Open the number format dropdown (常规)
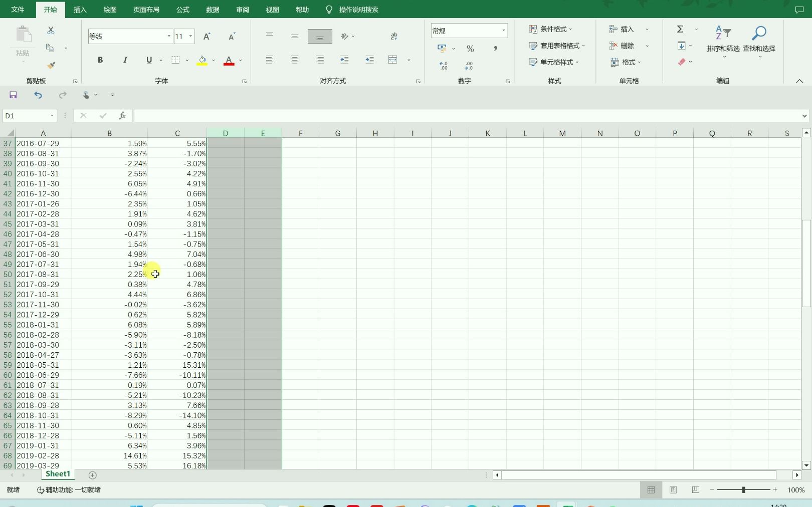The height and width of the screenshot is (507, 812). click(503, 31)
